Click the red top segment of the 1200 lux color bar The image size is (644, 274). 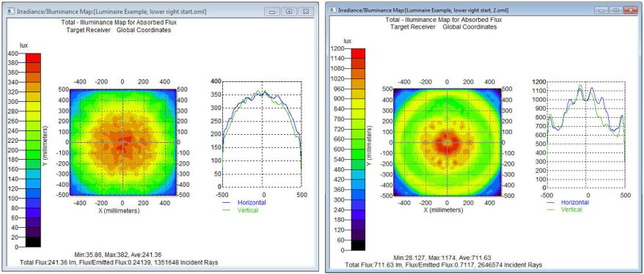(x=358, y=53)
